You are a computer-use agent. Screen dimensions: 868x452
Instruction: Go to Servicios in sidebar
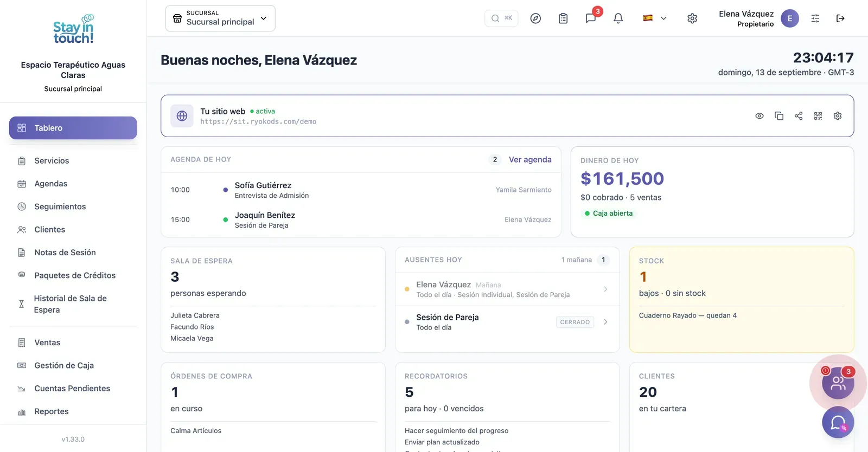(73, 161)
